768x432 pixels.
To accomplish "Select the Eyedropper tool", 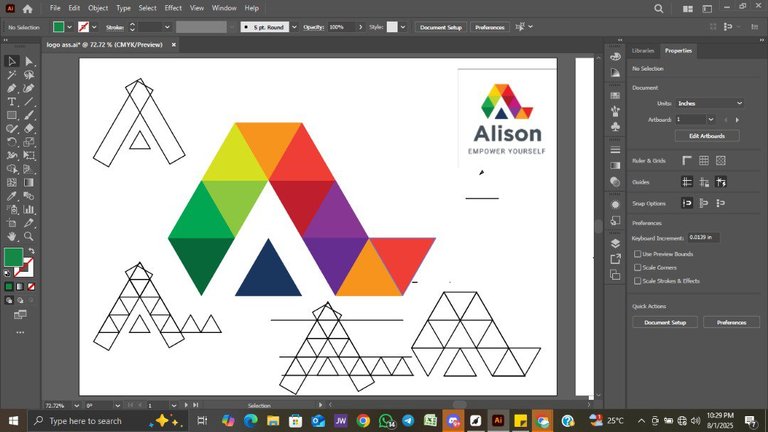I will tap(12, 196).
